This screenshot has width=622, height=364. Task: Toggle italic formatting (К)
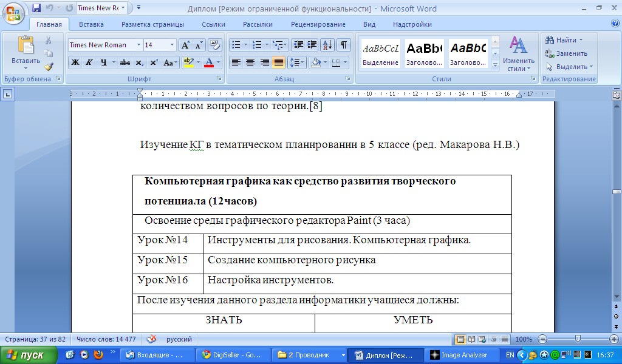(89, 62)
